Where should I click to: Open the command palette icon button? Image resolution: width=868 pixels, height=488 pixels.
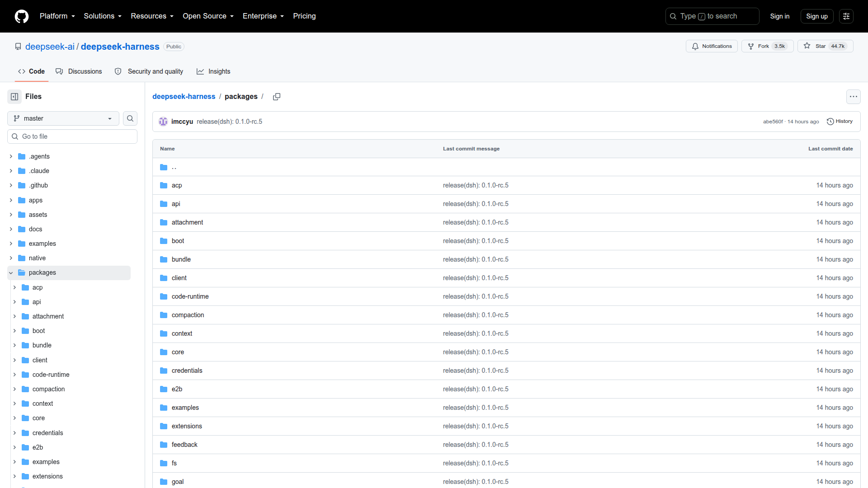tap(846, 16)
